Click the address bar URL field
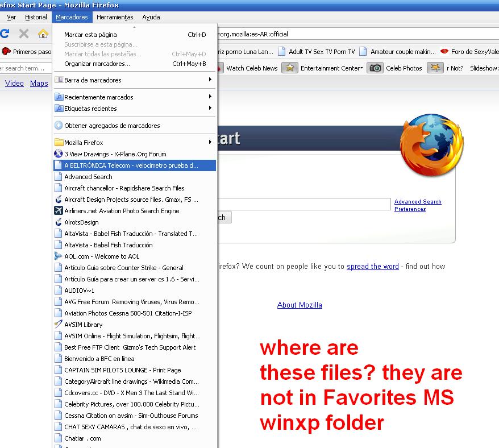499x448 pixels. (x=352, y=34)
